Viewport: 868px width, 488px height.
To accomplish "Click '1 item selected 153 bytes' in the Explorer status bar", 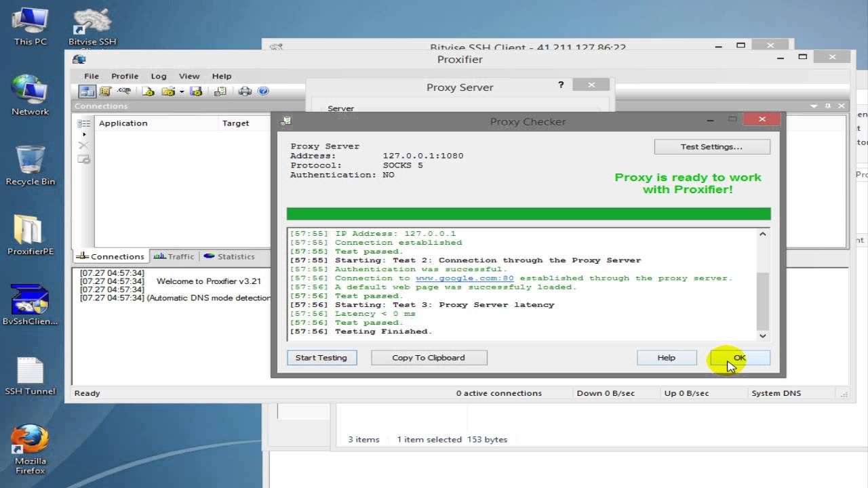I will pyautogui.click(x=452, y=439).
